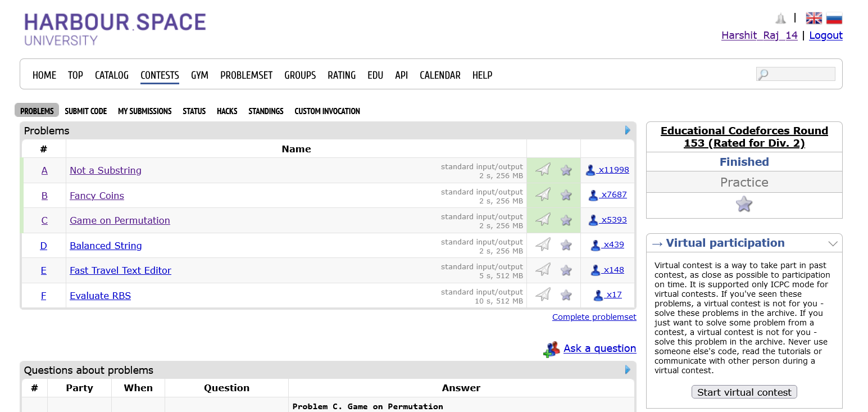868x412 pixels.
Task: Switch language with the UK flag
Action: 814,19
